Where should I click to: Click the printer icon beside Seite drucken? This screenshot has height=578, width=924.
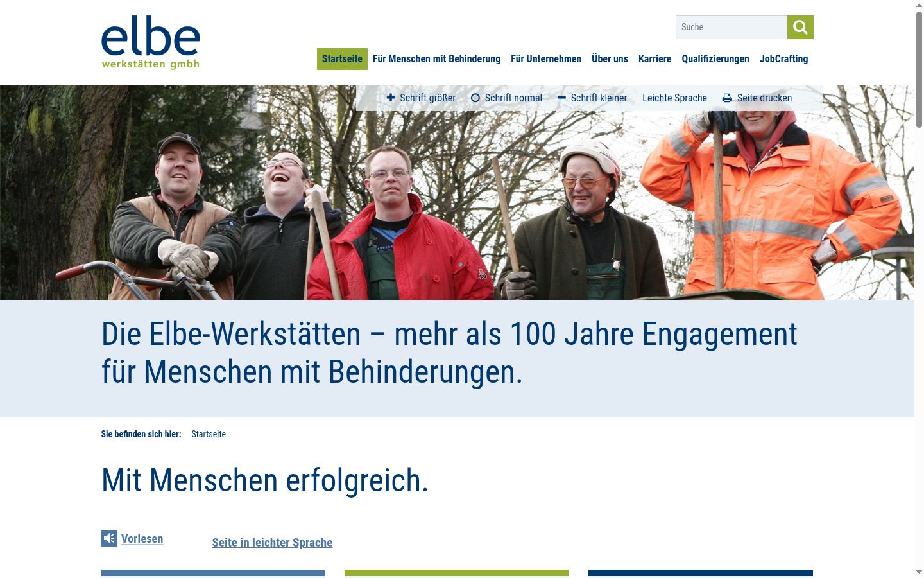click(x=727, y=98)
